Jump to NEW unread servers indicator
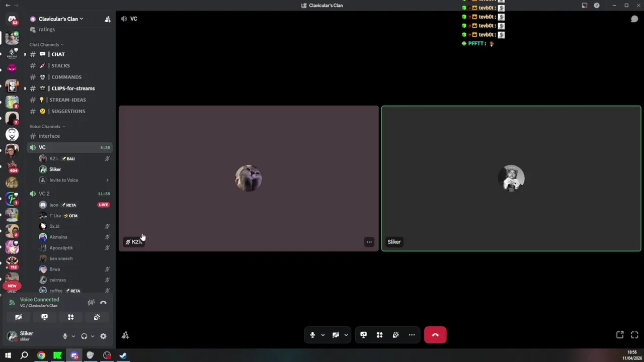 [x=12, y=286]
